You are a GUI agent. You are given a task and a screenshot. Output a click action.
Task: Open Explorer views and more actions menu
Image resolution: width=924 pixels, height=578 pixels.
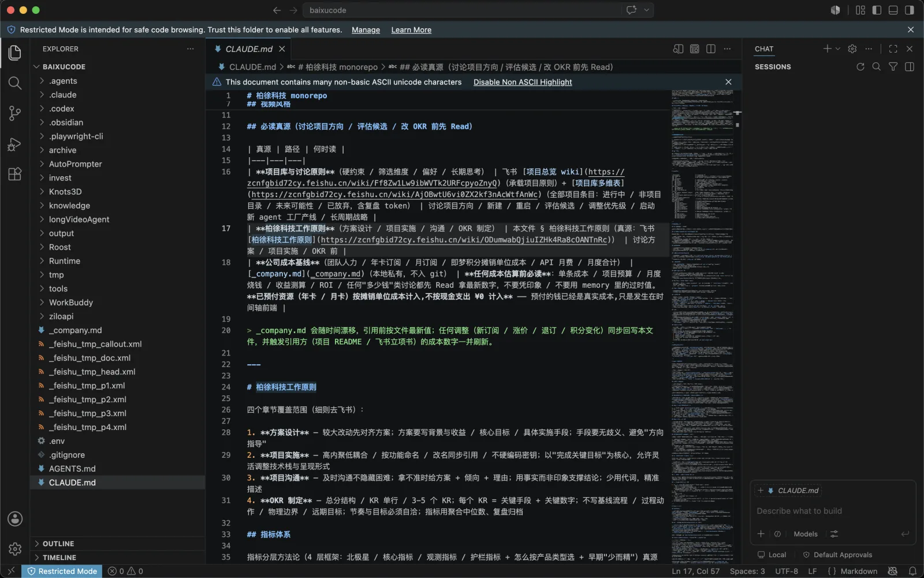pos(191,49)
